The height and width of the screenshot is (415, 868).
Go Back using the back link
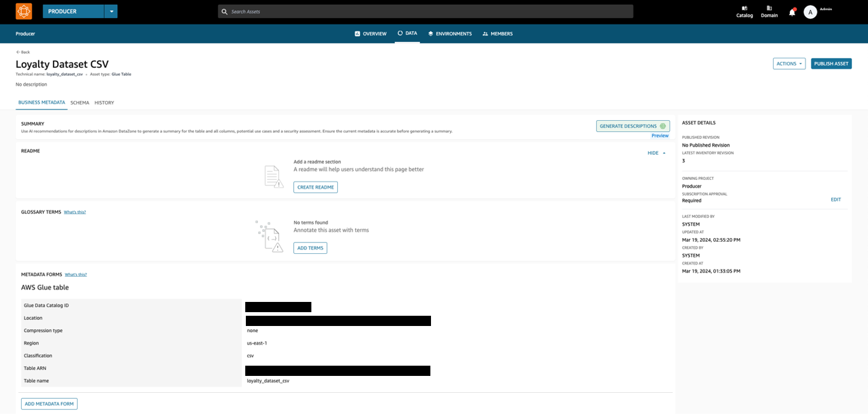pos(23,52)
